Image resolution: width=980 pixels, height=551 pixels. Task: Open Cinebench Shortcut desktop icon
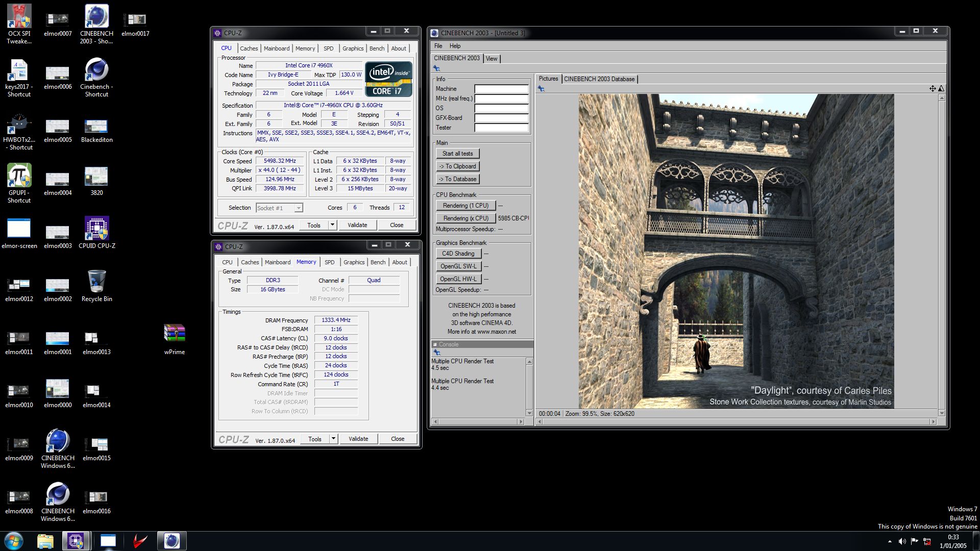[96, 77]
